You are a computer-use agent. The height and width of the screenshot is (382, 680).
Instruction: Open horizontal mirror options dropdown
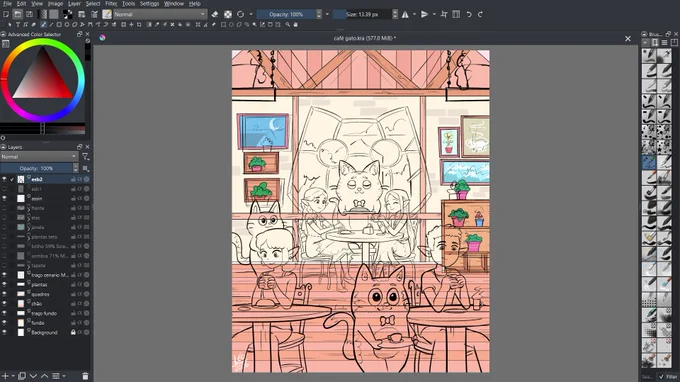(414, 14)
